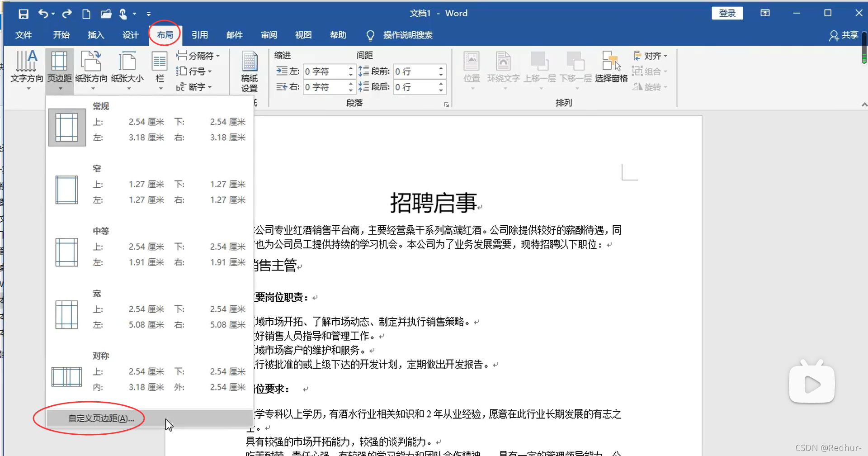Screen dimensions: 868x456
Task: Click the 登录 (sign in) button
Action: [x=727, y=13]
